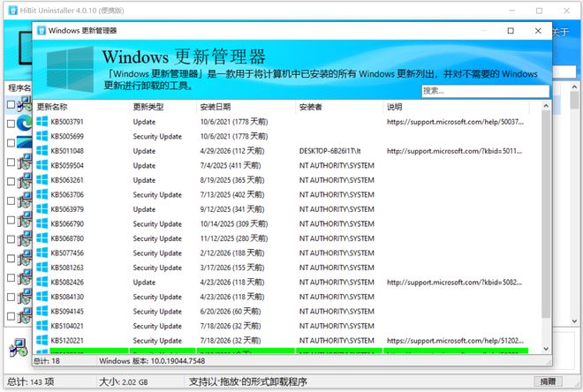Focus the 搜索 search box

[485, 91]
